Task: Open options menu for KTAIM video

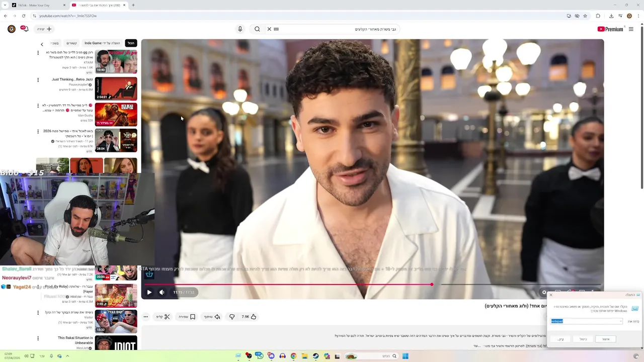Action: click(x=38, y=53)
